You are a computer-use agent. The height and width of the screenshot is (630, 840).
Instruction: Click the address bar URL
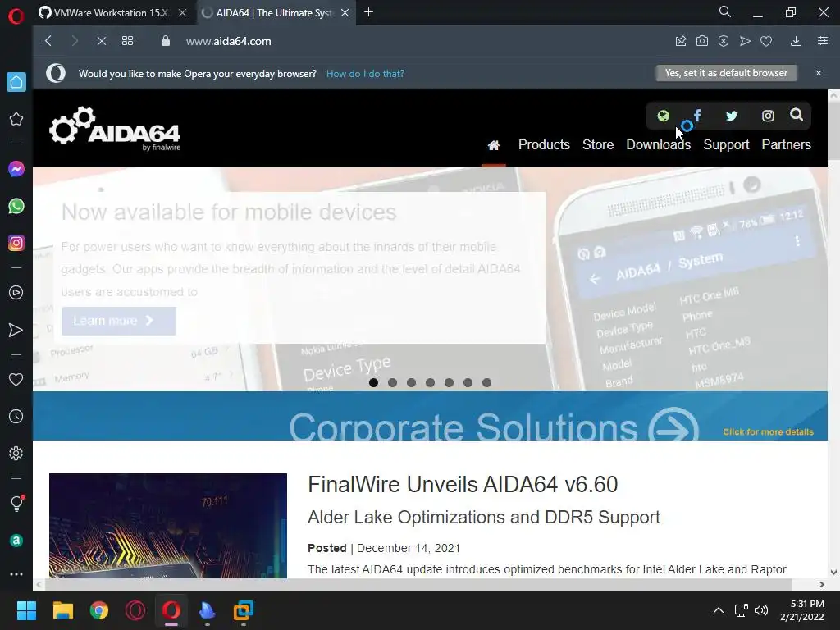(229, 41)
